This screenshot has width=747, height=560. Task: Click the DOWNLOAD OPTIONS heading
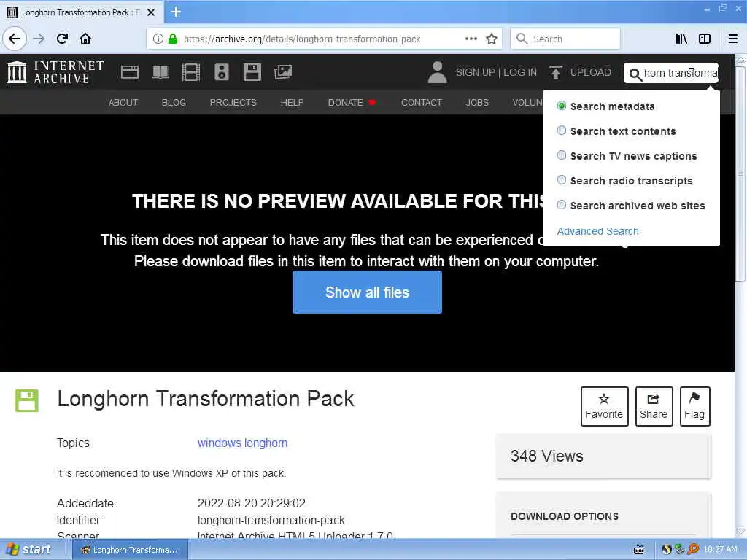[x=565, y=516]
